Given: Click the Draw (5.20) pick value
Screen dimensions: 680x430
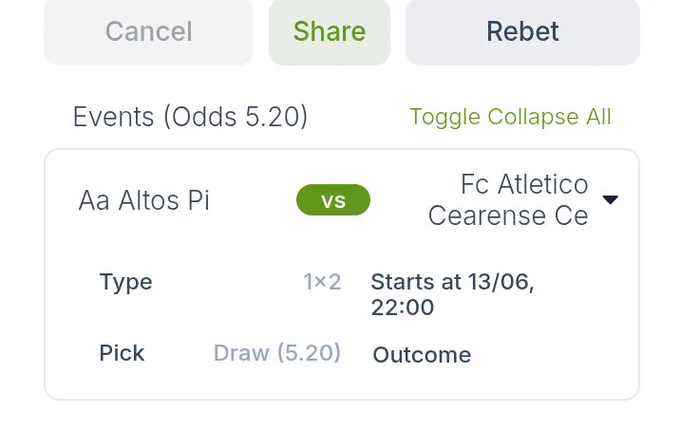Looking at the screenshot, I should point(277,353).
